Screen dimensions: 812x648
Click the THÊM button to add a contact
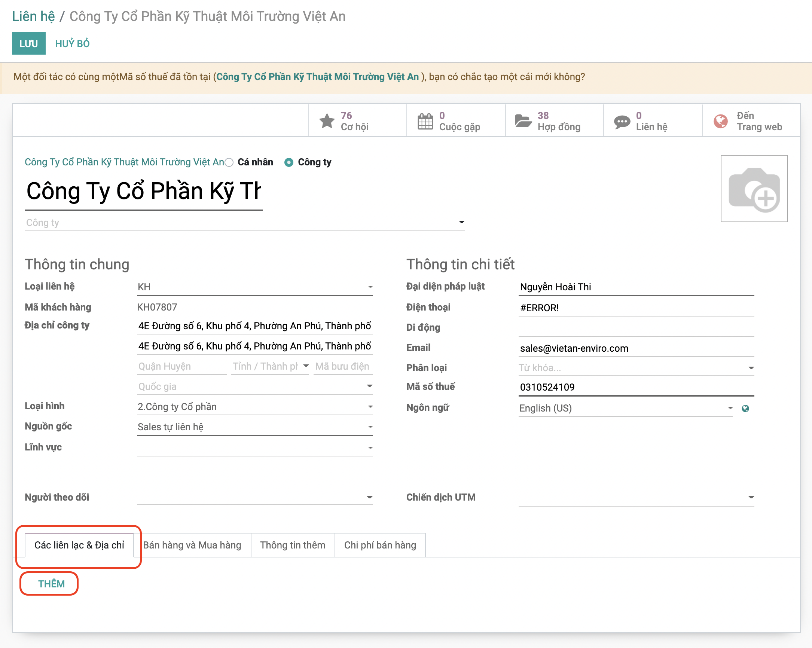pos(51,584)
